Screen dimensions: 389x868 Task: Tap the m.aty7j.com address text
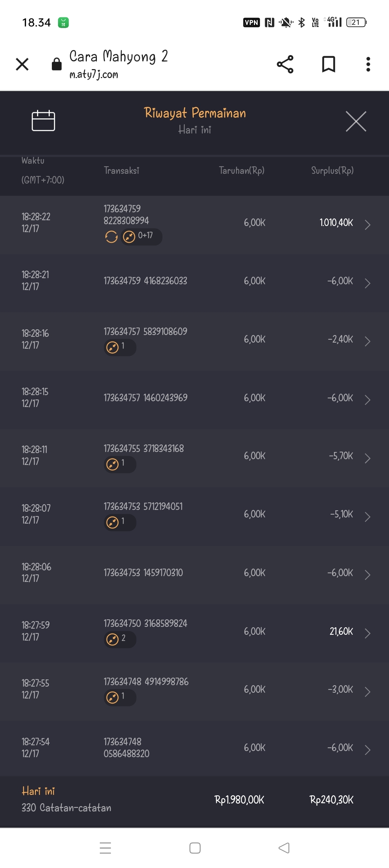(x=94, y=74)
